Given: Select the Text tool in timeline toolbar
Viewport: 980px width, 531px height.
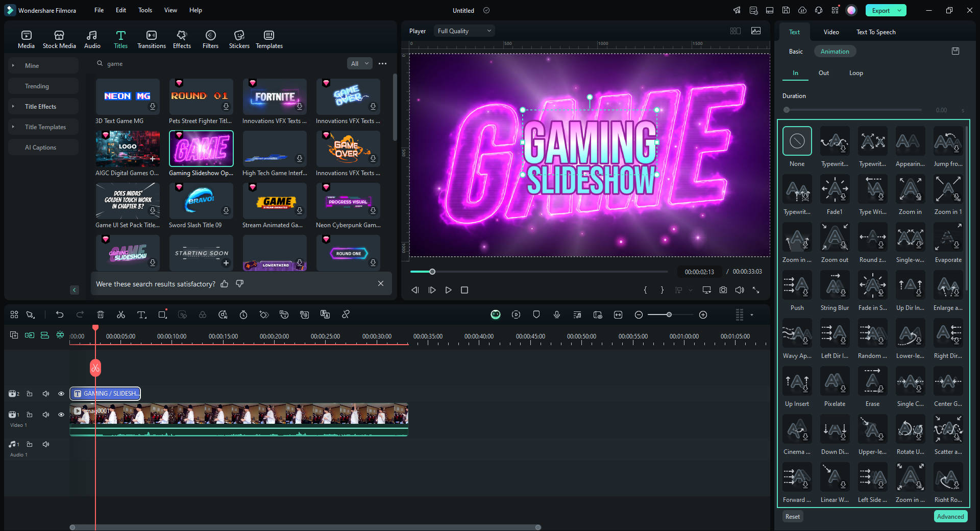Looking at the screenshot, I should click(142, 315).
